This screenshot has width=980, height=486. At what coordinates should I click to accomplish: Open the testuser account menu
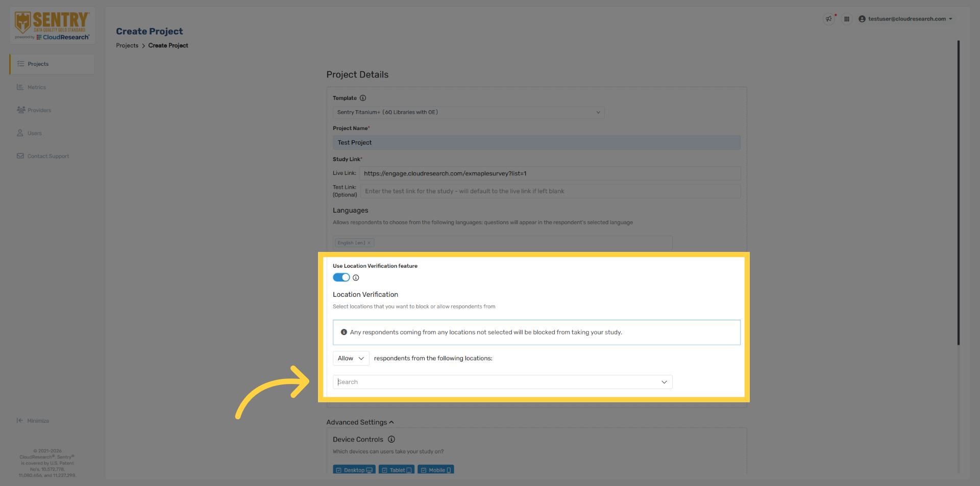[906, 19]
